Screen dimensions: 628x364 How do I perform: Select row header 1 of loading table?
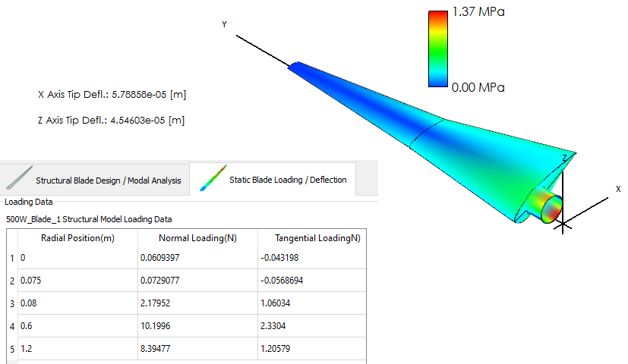(12, 258)
